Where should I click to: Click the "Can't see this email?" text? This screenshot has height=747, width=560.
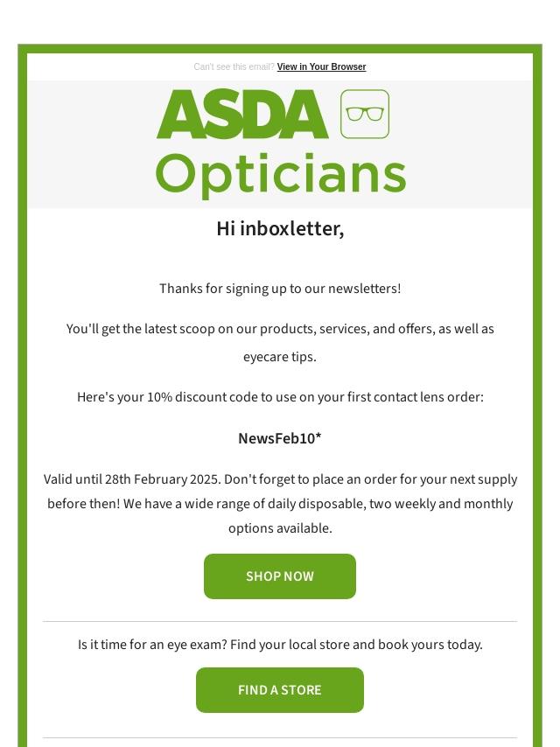[234, 66]
